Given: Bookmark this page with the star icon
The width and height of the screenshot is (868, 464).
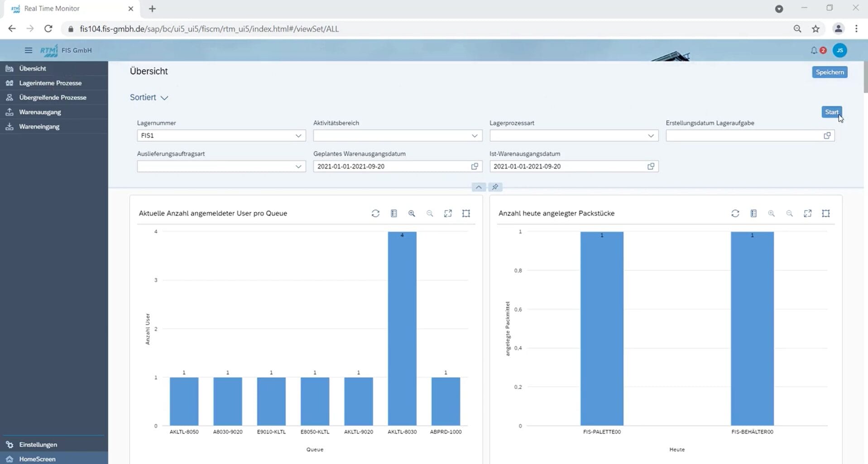Looking at the screenshot, I should tap(815, 29).
